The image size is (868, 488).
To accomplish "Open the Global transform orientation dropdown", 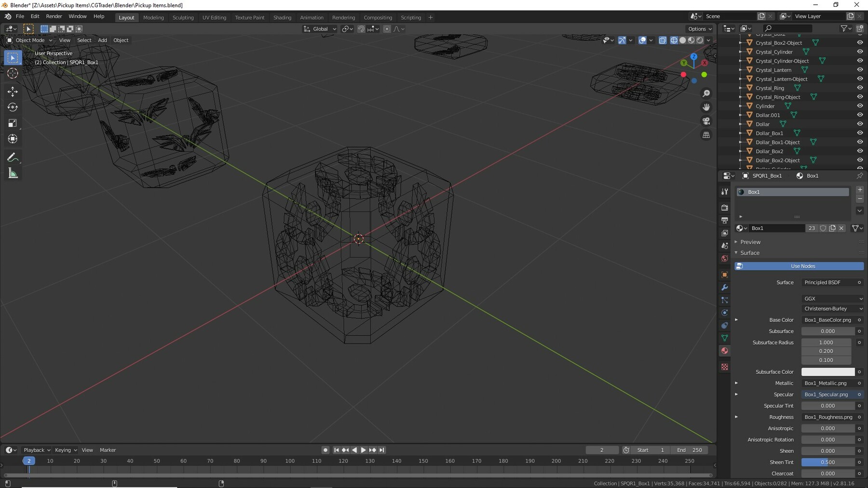I will [x=320, y=29].
